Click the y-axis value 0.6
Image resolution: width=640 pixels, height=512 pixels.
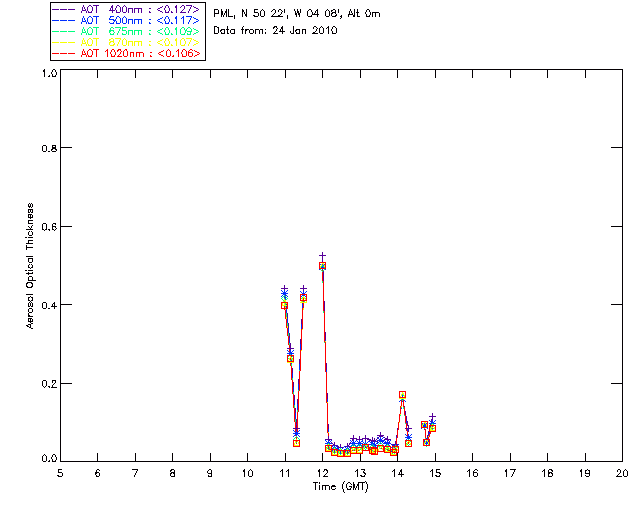pyautogui.click(x=49, y=227)
